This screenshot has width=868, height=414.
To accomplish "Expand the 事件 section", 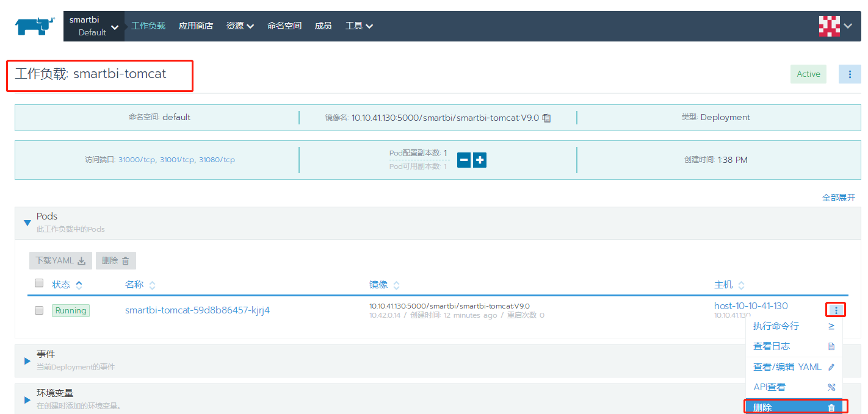I will click(27, 360).
